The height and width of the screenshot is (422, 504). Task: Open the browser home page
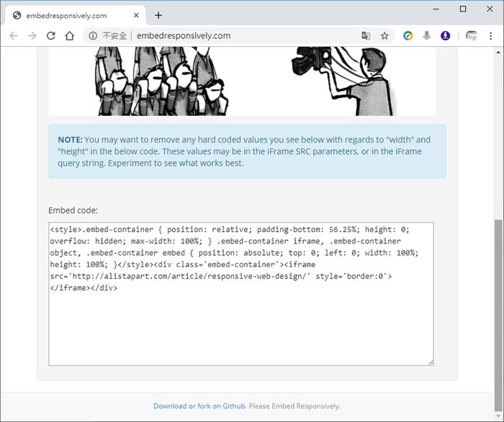tap(70, 36)
